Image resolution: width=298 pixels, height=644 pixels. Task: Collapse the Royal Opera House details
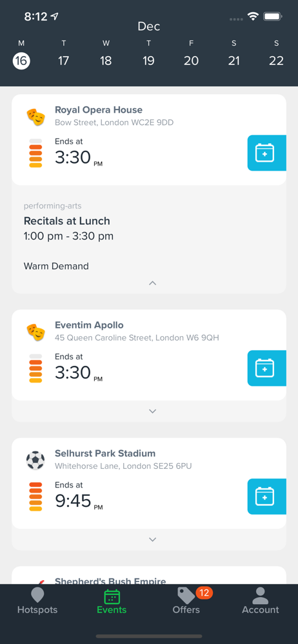pos(153,283)
